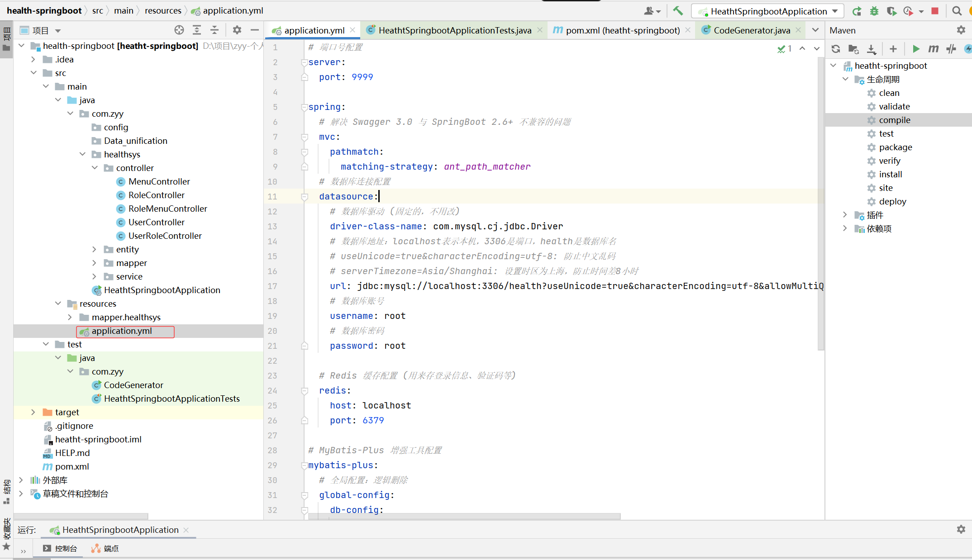Open UserController class in project tree
Image resolution: width=972 pixels, height=560 pixels.
click(x=156, y=222)
